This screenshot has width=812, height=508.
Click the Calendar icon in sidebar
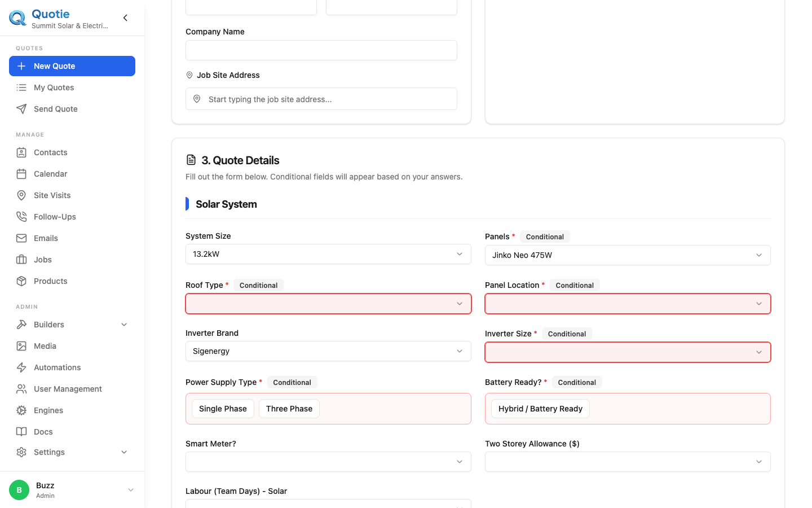point(21,174)
